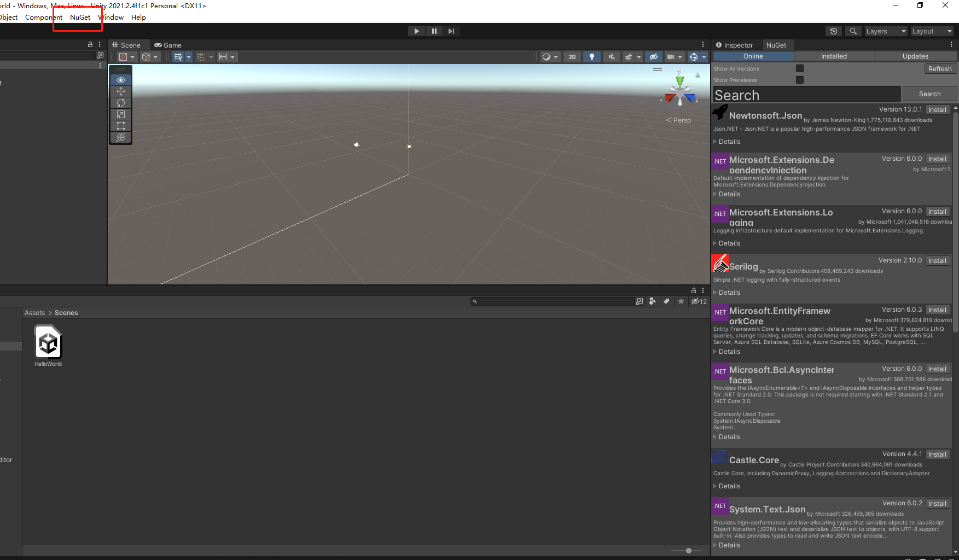Viewport: 959px width, 560px height.
Task: Open the NuGet menu in the menu bar
Action: coord(79,17)
